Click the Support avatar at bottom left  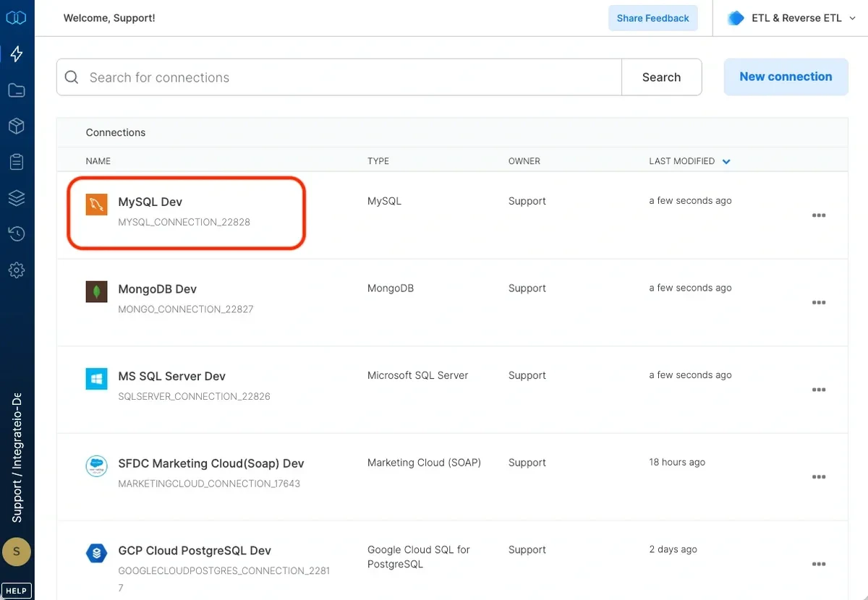[x=16, y=552]
